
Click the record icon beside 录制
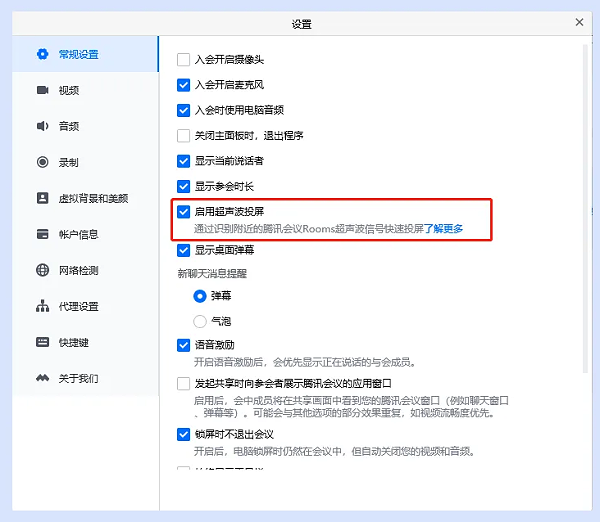42,162
